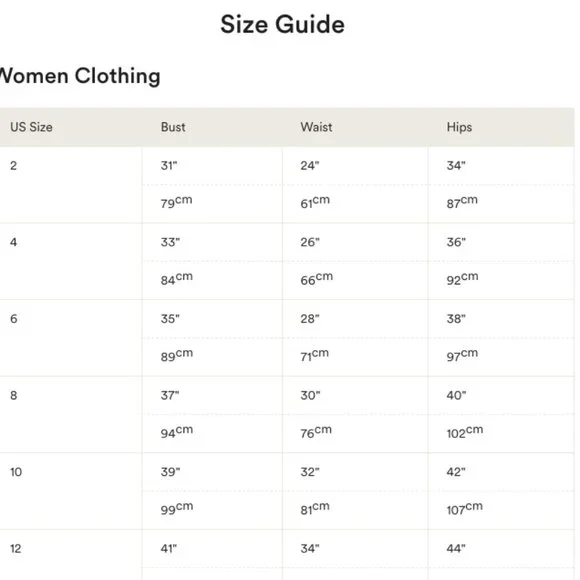The height and width of the screenshot is (580, 580).
Task: Click the Size Guide heading
Action: click(282, 24)
